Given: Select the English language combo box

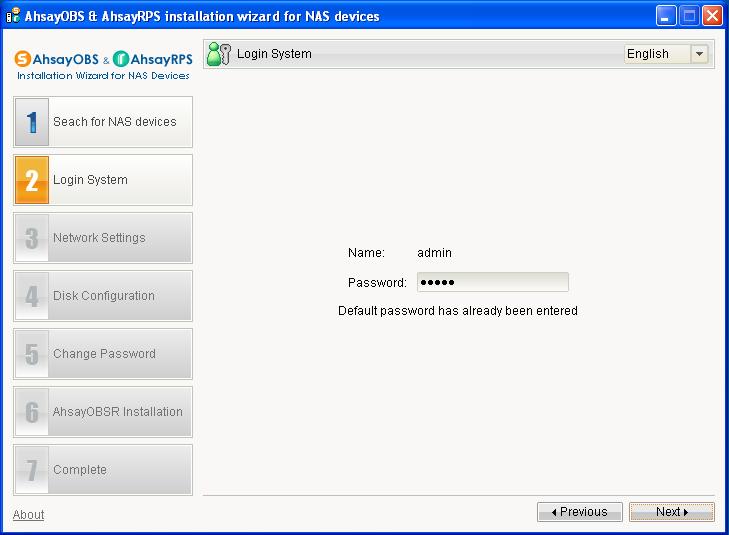Looking at the screenshot, I should (666, 54).
